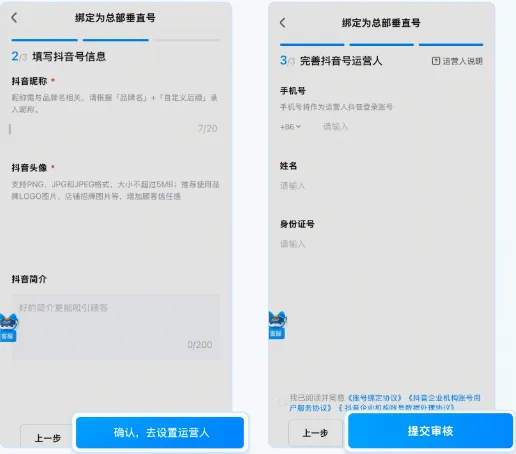The width and height of the screenshot is (516, 454).
Task: Open customer service mascot on right panel
Action: click(x=277, y=325)
